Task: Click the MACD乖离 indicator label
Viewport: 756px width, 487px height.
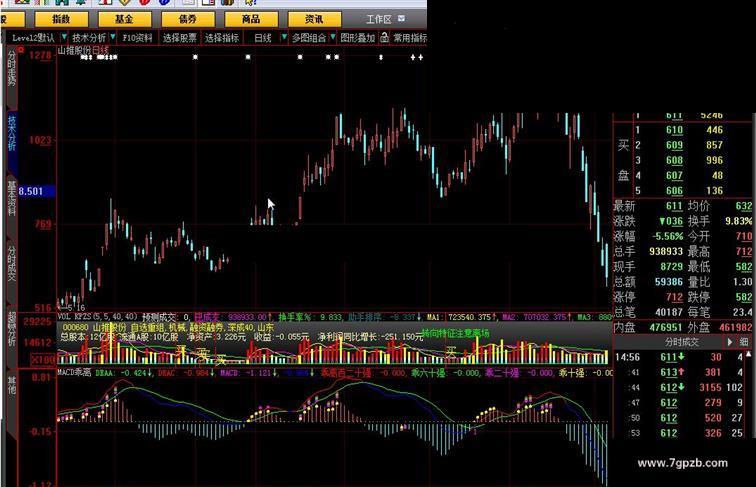Action: (x=74, y=373)
